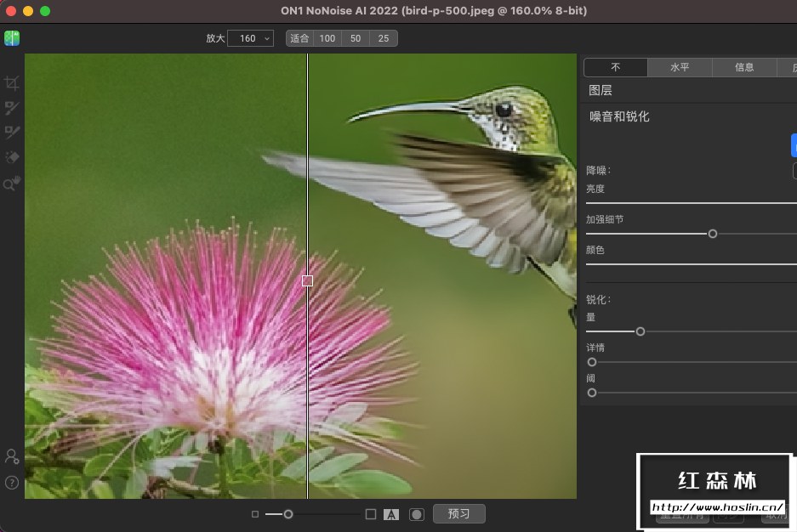Open the 放大 zoom level dropdown
797x532 pixels.
pos(250,38)
